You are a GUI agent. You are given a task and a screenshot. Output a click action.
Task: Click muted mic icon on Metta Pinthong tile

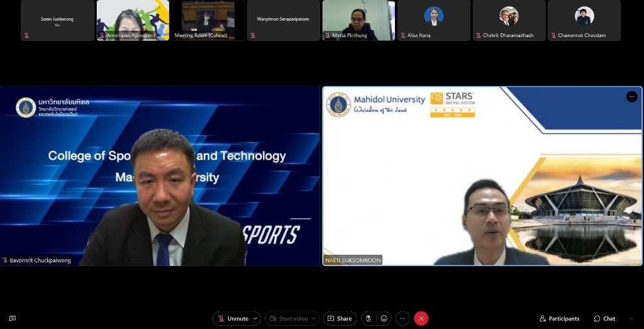coord(328,35)
